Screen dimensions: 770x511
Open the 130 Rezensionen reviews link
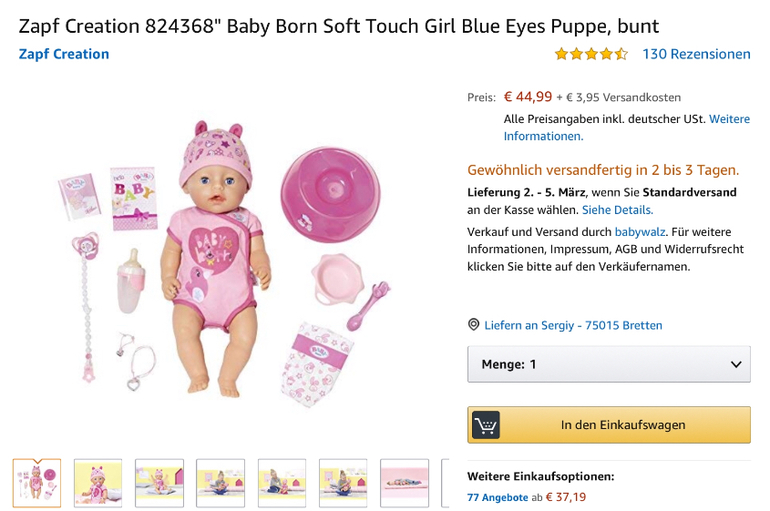tap(696, 54)
